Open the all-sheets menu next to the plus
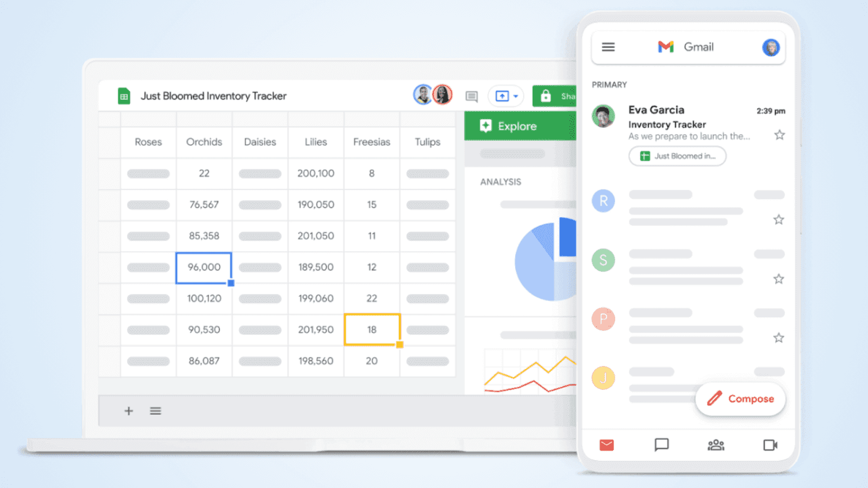The height and width of the screenshot is (488, 868). pyautogui.click(x=156, y=410)
